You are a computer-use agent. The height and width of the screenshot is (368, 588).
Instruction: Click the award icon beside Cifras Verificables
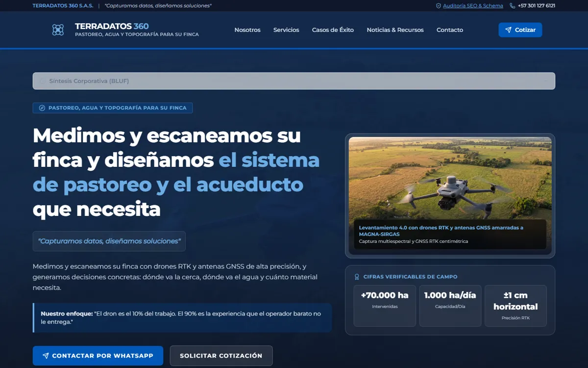tap(357, 277)
